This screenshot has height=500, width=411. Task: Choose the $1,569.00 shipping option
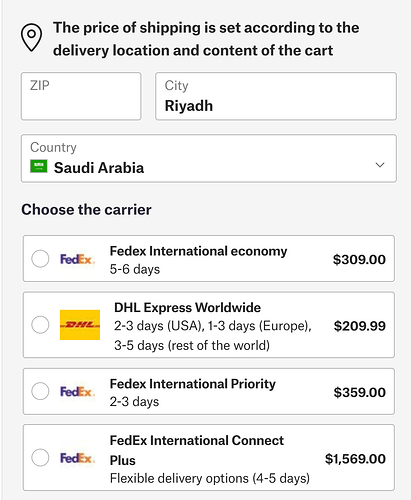coord(209,457)
